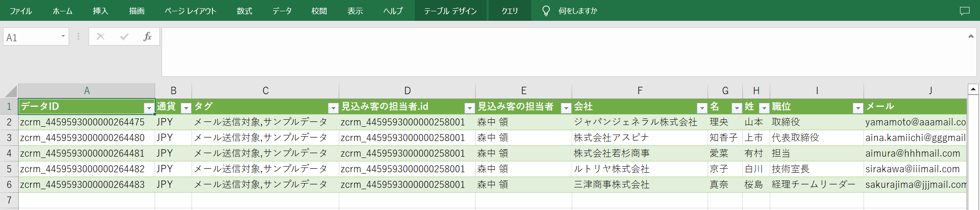This screenshot has width=980, height=210.
Task: Expand the タグ column filter arrow
Action: [333, 108]
